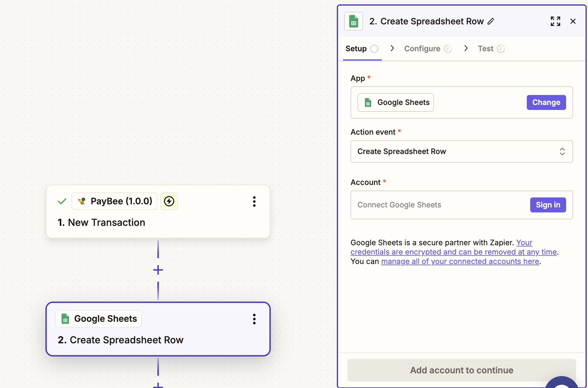
Task: Click the instant trigger lightning bolt icon
Action: pos(169,201)
